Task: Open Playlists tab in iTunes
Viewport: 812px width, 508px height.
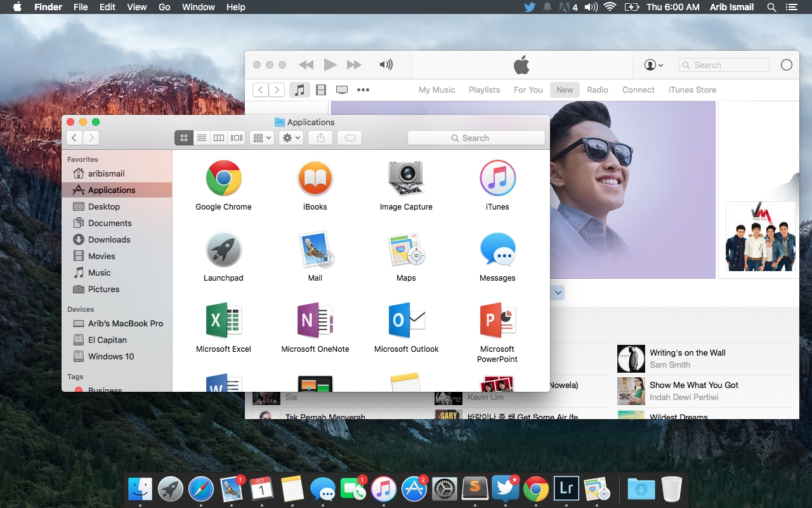Action: point(485,90)
